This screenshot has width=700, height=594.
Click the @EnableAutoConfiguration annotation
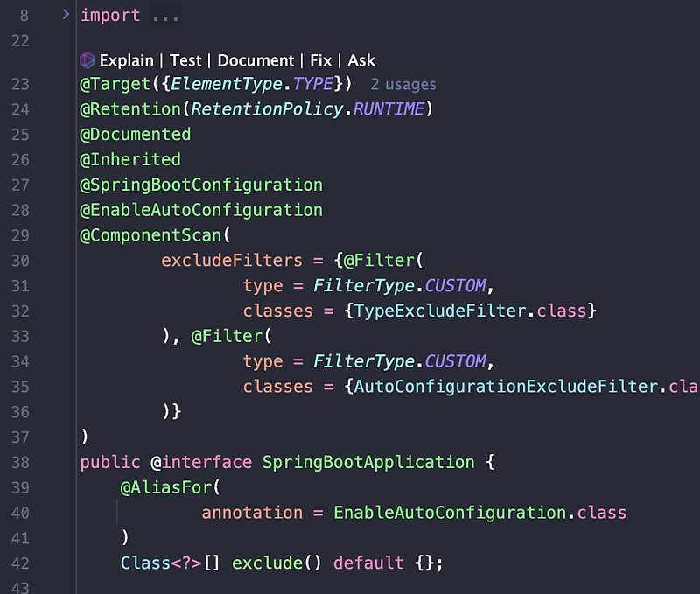[200, 210]
